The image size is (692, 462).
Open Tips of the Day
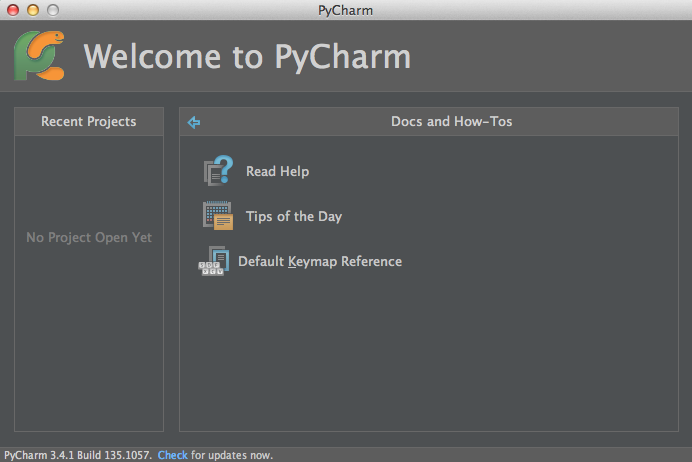[x=294, y=217]
